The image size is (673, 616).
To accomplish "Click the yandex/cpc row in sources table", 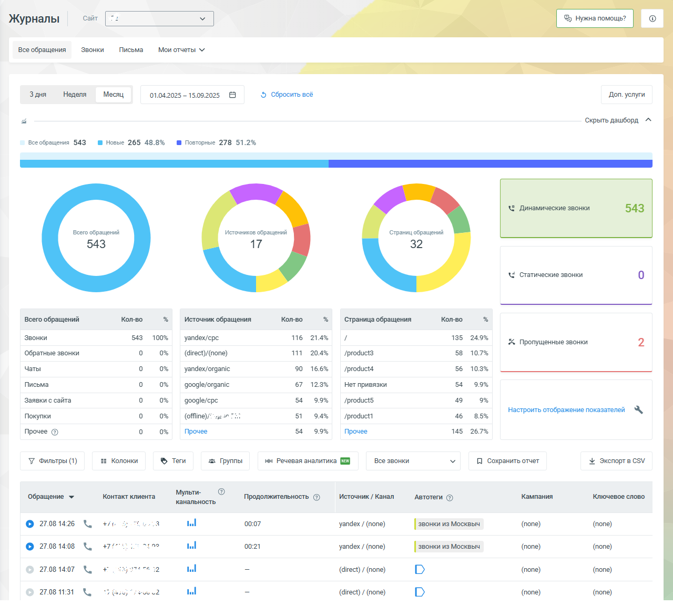I will (x=256, y=338).
